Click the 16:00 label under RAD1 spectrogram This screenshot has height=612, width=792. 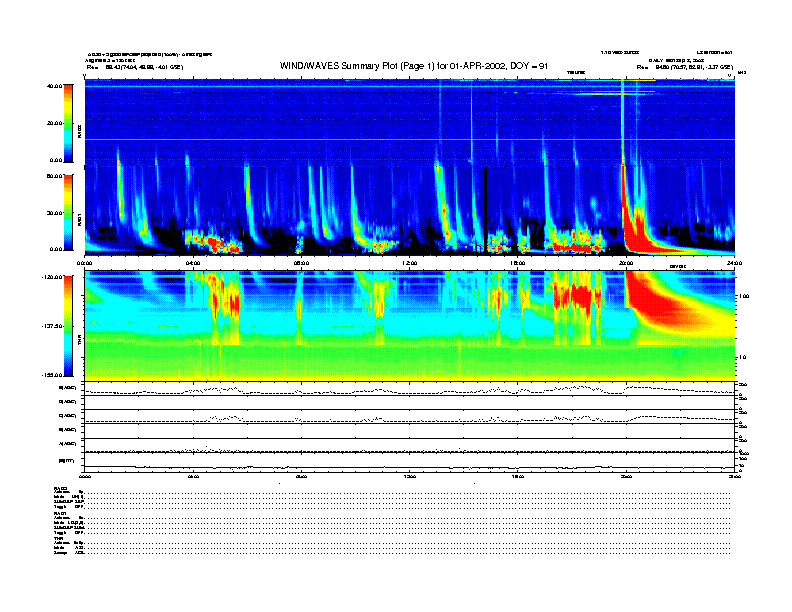518,263
